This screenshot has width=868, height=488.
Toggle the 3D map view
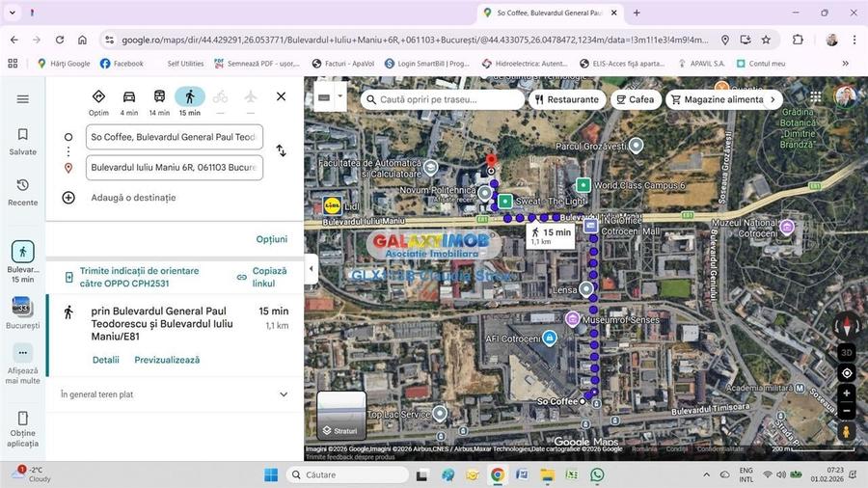[846, 352]
